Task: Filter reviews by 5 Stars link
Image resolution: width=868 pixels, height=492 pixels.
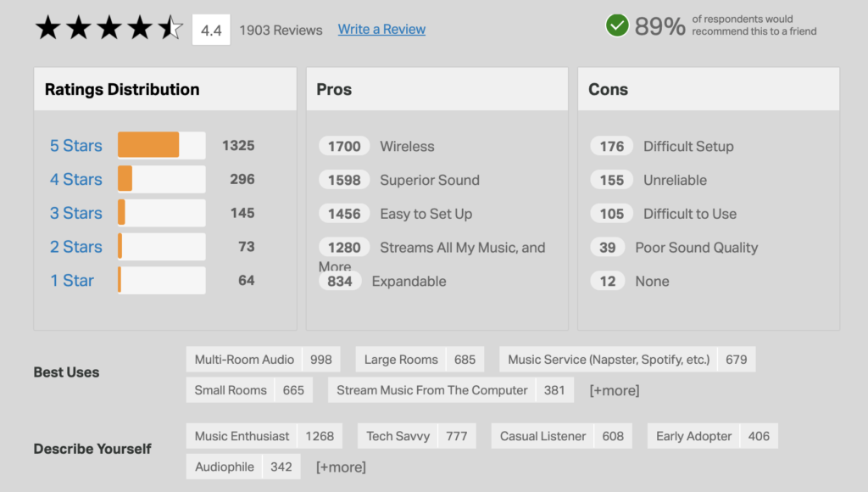Action: [75, 146]
